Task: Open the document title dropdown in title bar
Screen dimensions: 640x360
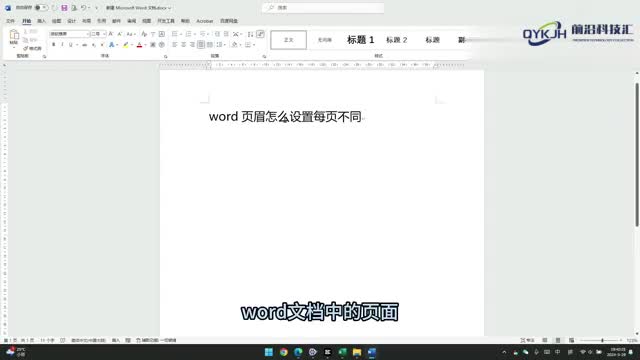Action: [x=169, y=8]
